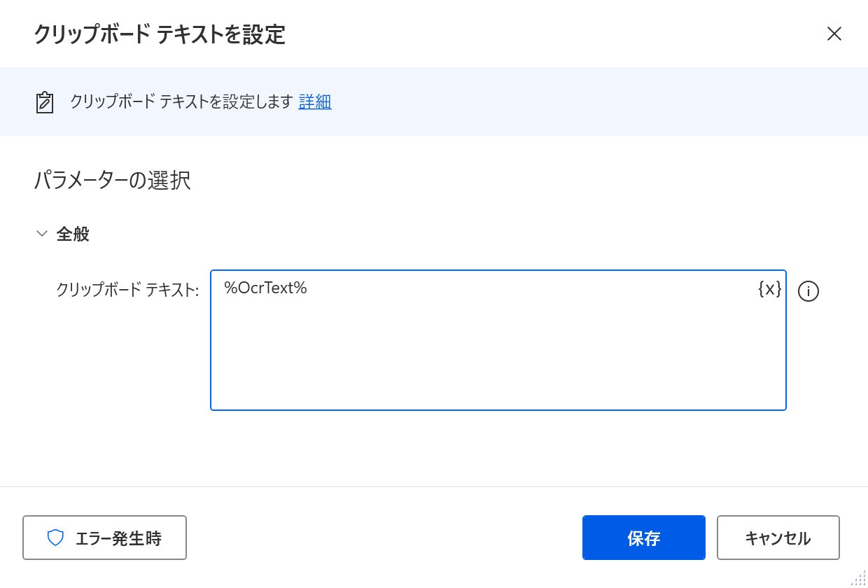
Task: Toggle the 全般 group label
Action: point(73,234)
